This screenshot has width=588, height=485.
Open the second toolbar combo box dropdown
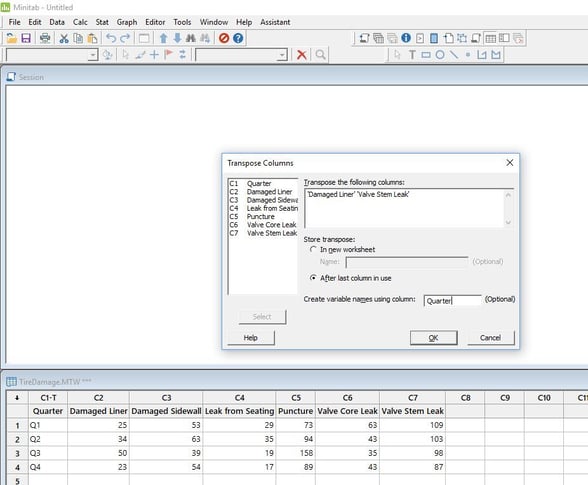(282, 55)
